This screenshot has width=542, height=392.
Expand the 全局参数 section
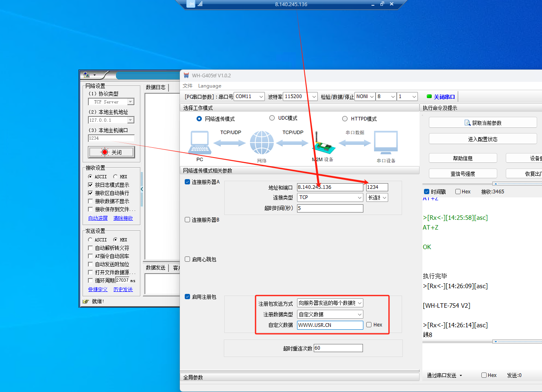click(299, 377)
